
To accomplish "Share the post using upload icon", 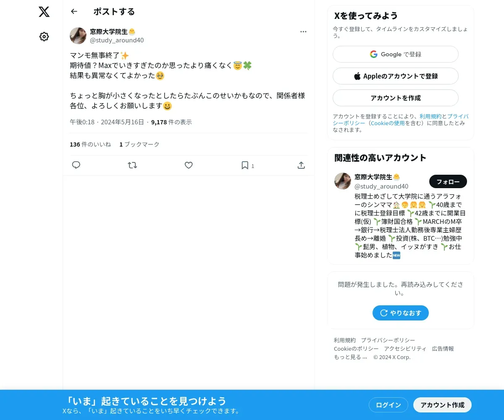I will coord(301,165).
